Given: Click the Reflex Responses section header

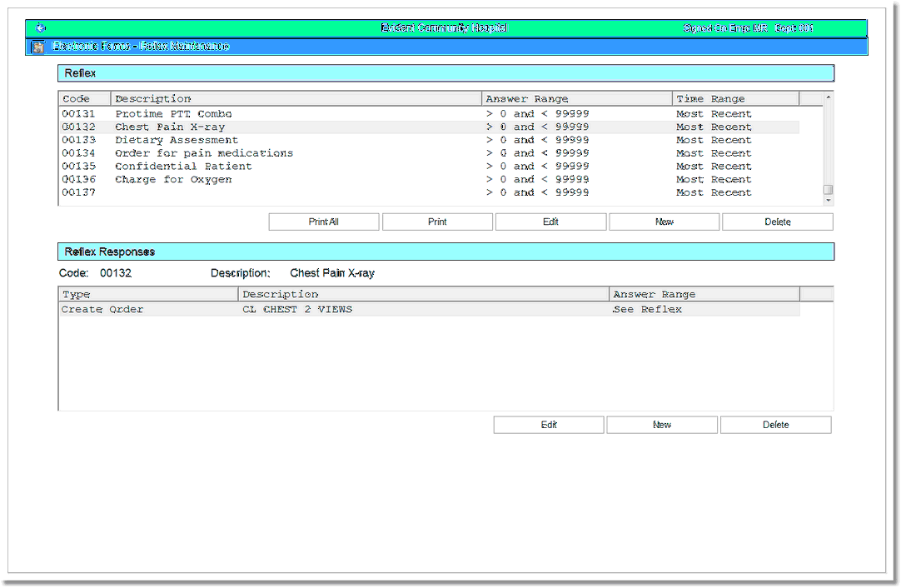Looking at the screenshot, I should 446,252.
